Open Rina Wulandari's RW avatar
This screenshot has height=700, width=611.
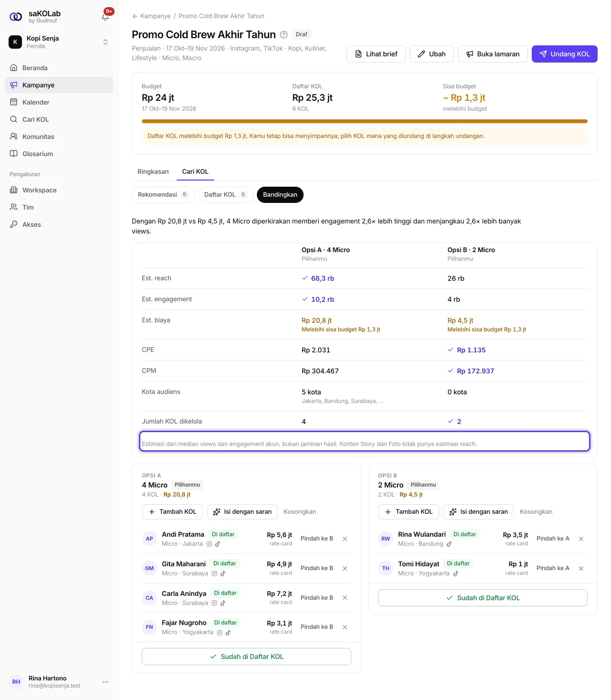[x=386, y=539]
